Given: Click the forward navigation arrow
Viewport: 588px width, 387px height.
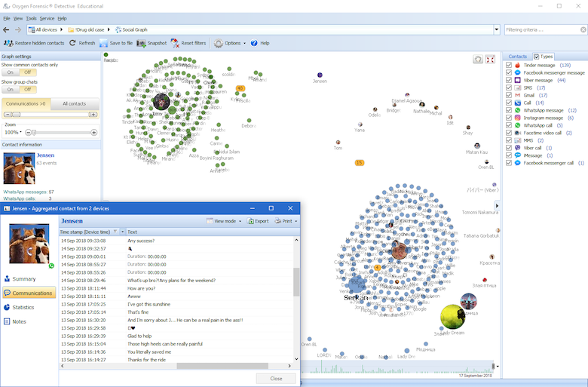Looking at the screenshot, I should pos(17,29).
